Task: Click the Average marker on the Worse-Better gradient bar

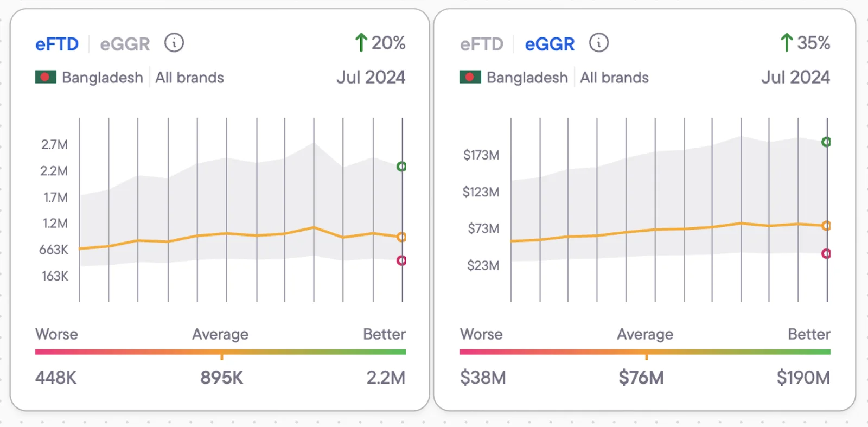Action: pyautogui.click(x=220, y=355)
